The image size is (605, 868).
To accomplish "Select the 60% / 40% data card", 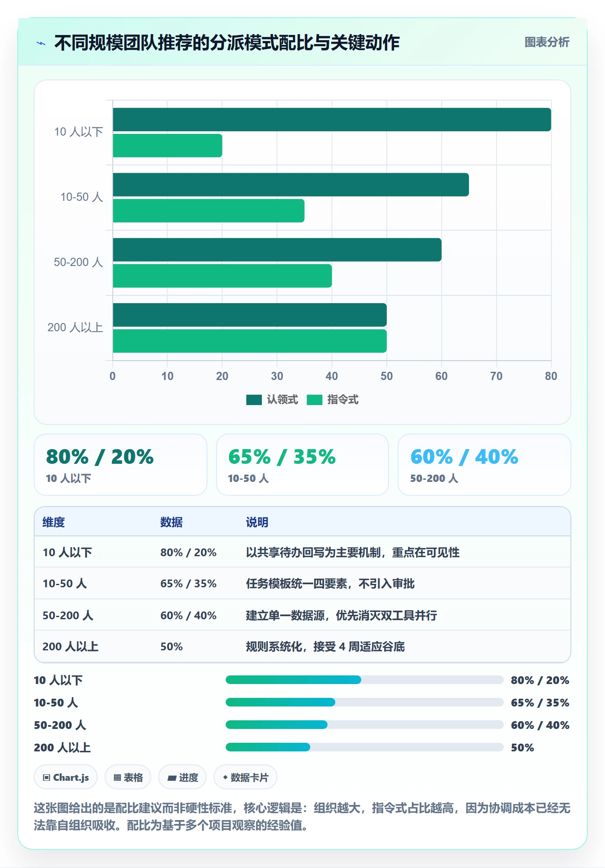I will (484, 465).
